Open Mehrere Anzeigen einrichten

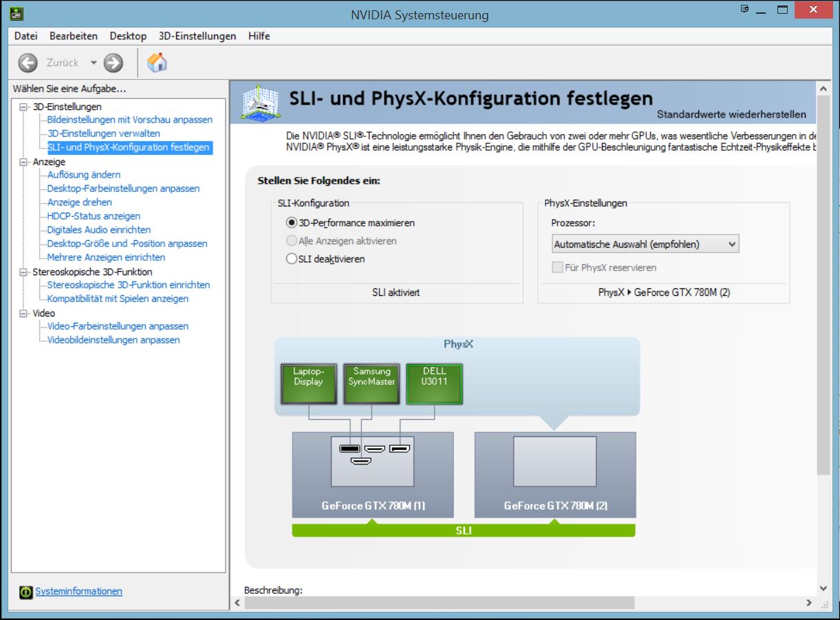107,257
